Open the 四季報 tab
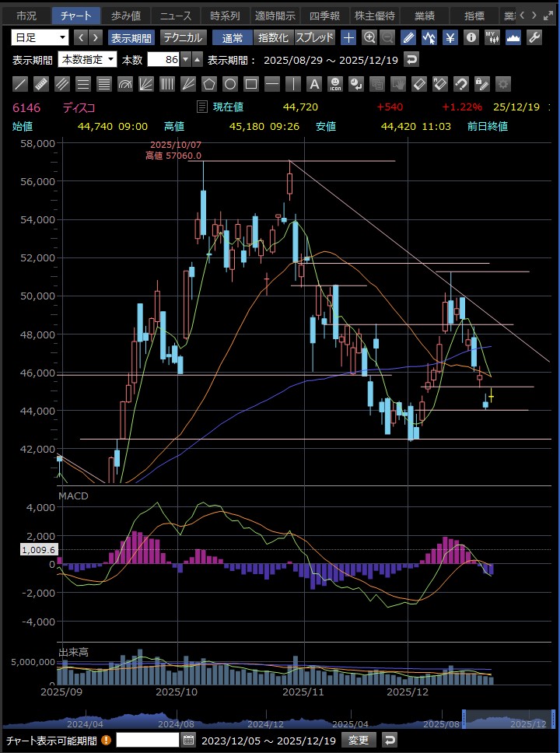Image resolution: width=560 pixels, height=753 pixels. tap(324, 16)
